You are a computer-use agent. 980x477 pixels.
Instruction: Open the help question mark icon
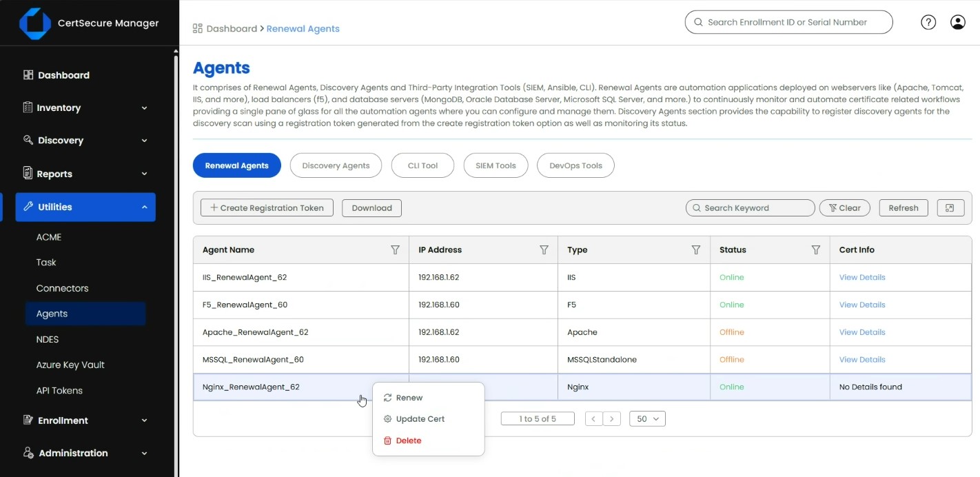(x=928, y=22)
